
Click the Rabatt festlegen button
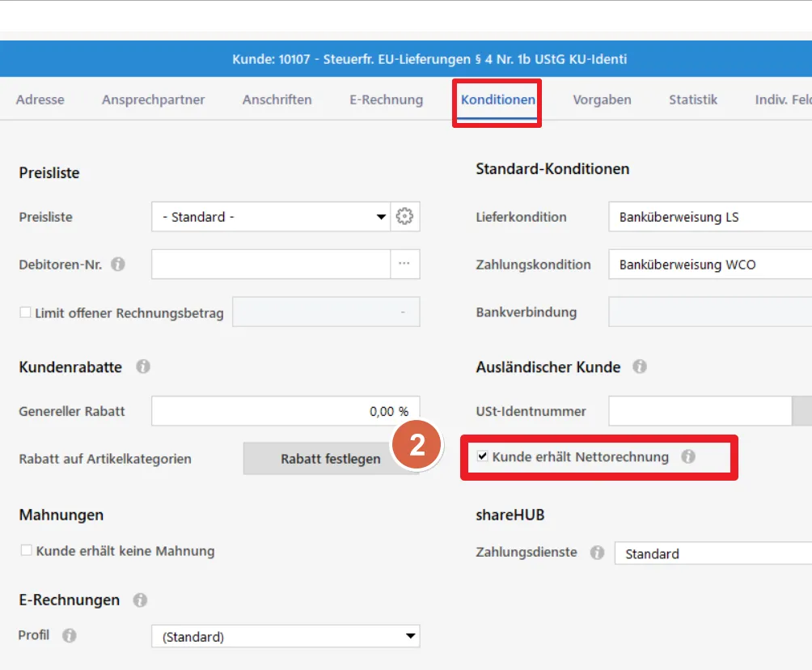pyautogui.click(x=330, y=459)
